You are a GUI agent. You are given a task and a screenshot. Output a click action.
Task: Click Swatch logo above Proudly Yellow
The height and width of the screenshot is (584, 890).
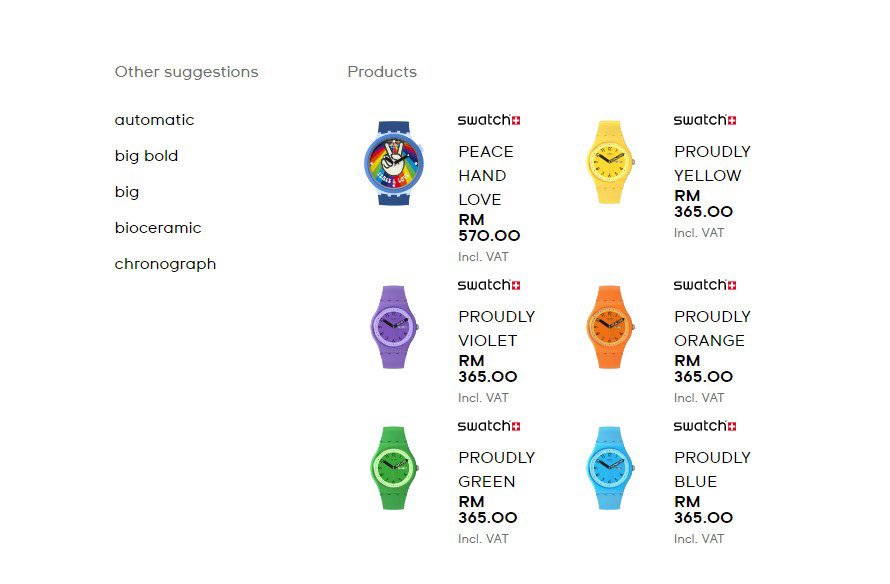click(x=705, y=120)
